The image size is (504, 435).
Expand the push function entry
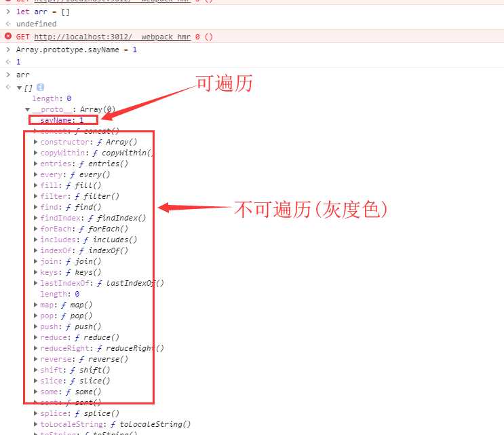(36, 326)
